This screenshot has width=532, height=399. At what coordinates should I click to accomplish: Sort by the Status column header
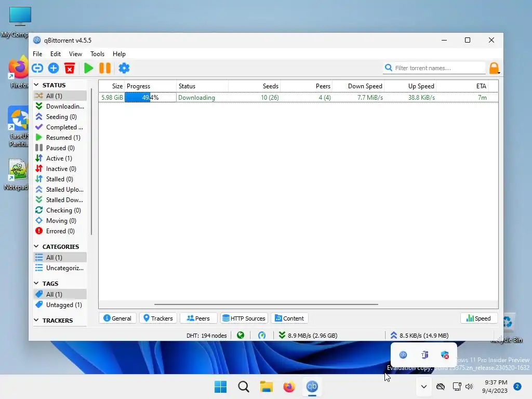pyautogui.click(x=202, y=86)
